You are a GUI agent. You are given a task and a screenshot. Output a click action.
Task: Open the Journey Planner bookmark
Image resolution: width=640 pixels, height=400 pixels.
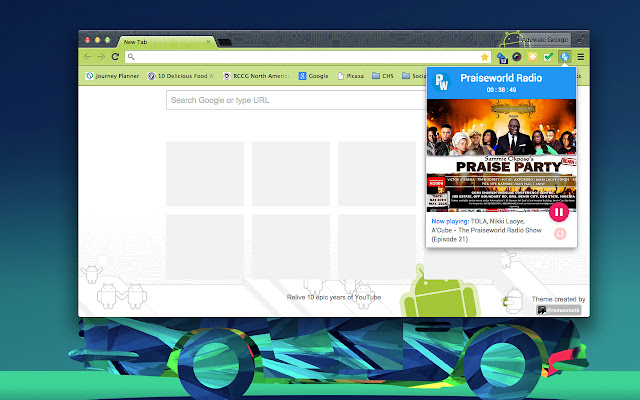(x=112, y=76)
